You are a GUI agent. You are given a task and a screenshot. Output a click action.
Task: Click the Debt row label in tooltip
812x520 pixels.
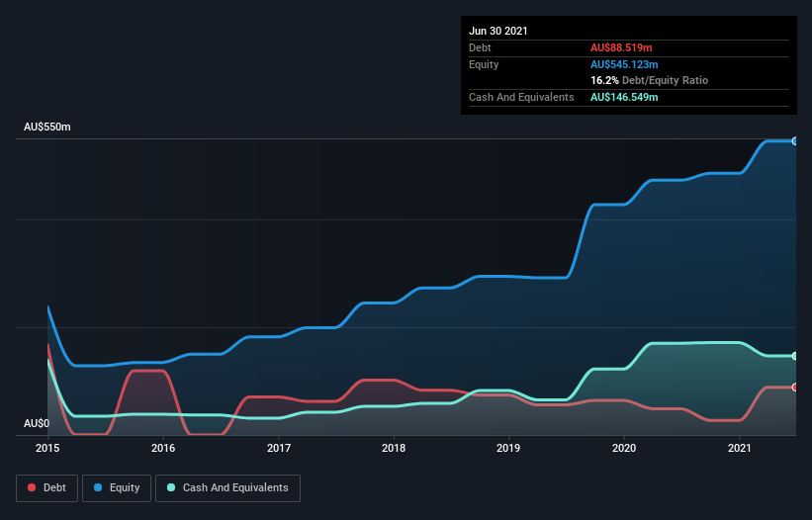[480, 47]
